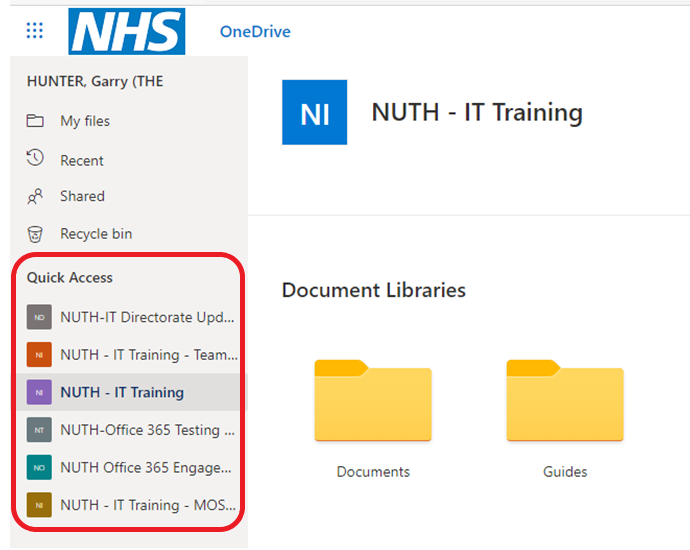Open NUTH - IT Training - Team site

tap(149, 355)
